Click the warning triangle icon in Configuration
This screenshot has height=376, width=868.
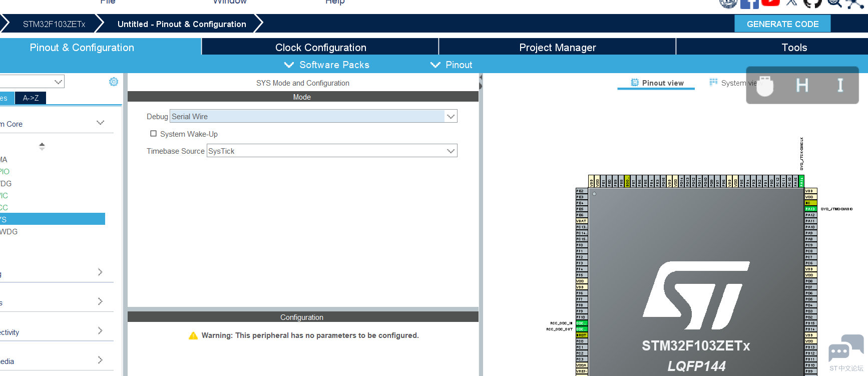click(x=193, y=335)
